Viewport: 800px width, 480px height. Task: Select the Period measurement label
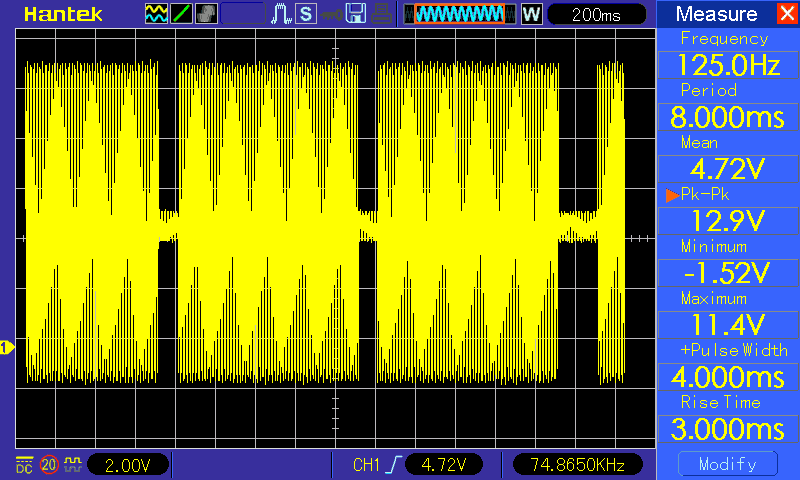(x=709, y=90)
